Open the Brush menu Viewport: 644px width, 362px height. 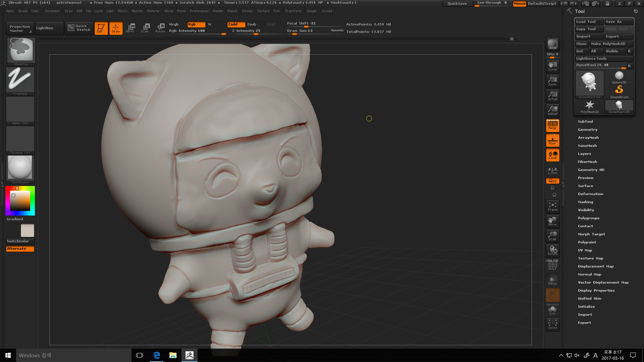tap(23, 11)
